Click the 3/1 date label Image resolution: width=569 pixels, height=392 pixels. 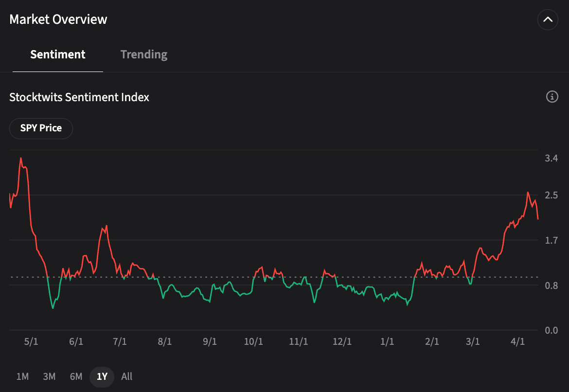click(473, 341)
